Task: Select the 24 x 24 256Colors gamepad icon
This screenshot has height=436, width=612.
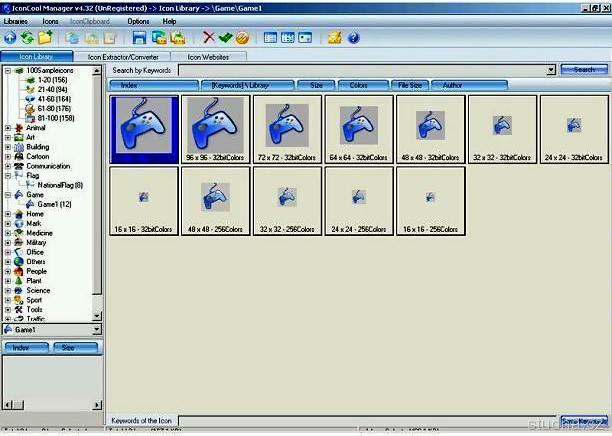Action: (359, 201)
